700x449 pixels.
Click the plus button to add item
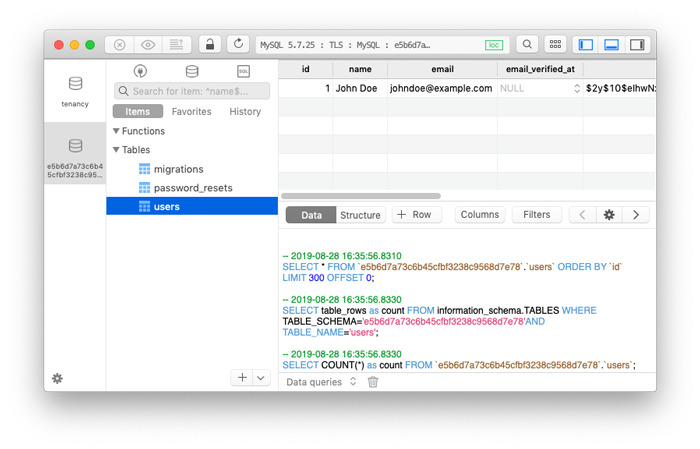coord(242,378)
